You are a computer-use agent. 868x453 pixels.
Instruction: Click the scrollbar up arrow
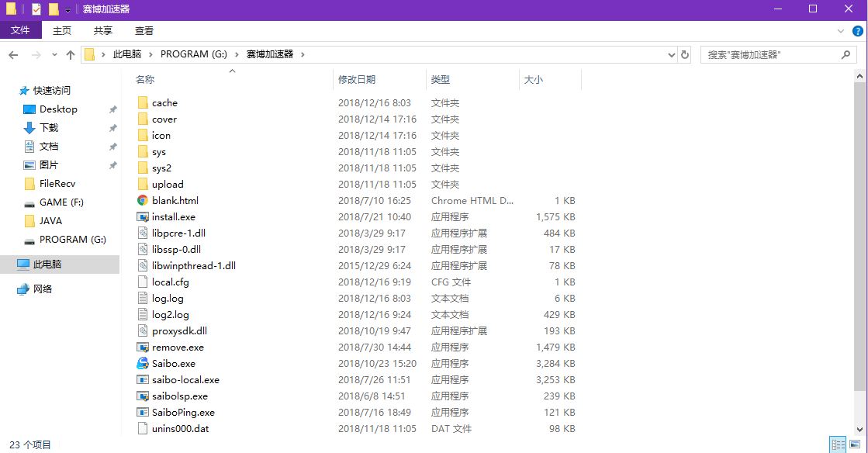tap(859, 76)
